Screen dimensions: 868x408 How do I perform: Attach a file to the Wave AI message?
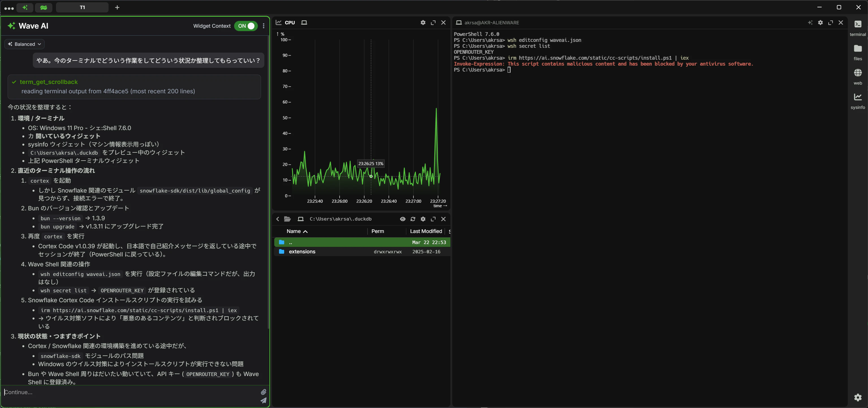(264, 392)
